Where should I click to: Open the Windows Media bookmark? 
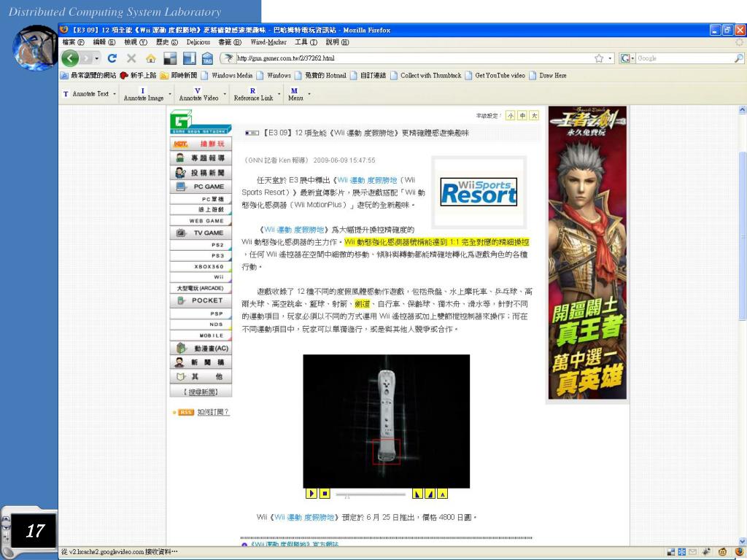tap(227, 75)
